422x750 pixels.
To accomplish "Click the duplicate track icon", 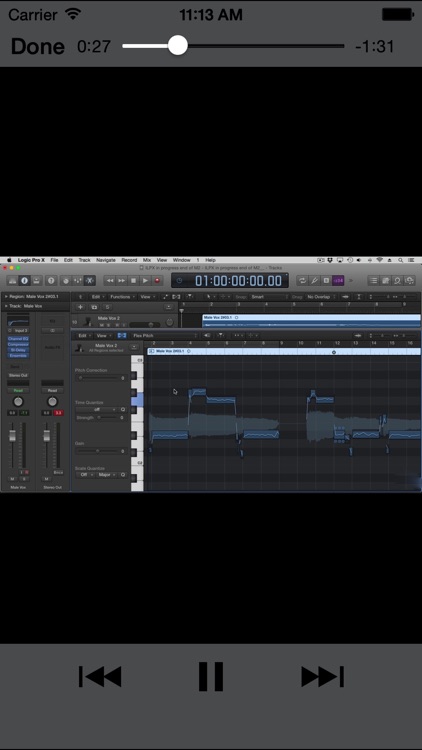I will [x=94, y=307].
